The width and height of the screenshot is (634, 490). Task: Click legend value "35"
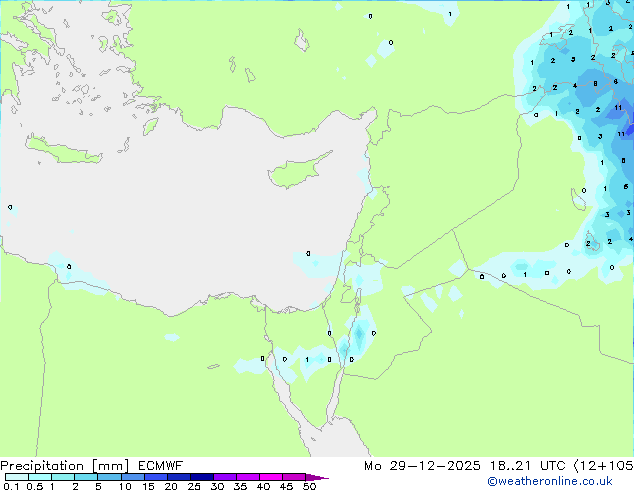[240, 486]
